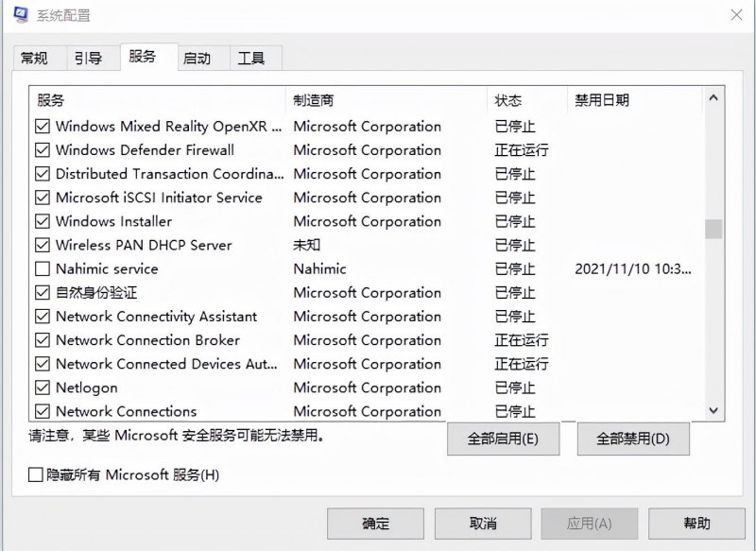Click the System Configuration title bar icon

tap(21, 14)
